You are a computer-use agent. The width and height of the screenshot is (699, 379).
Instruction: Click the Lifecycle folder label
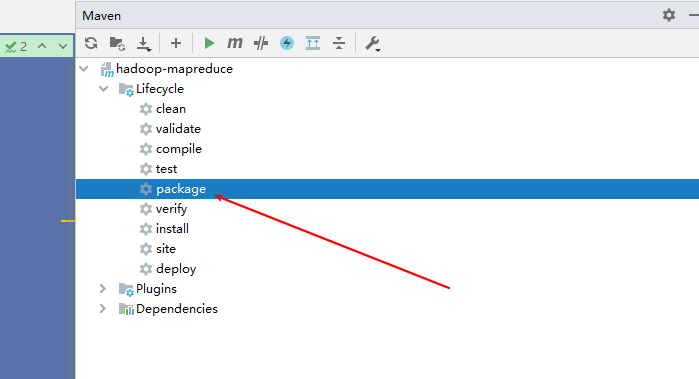tap(160, 89)
